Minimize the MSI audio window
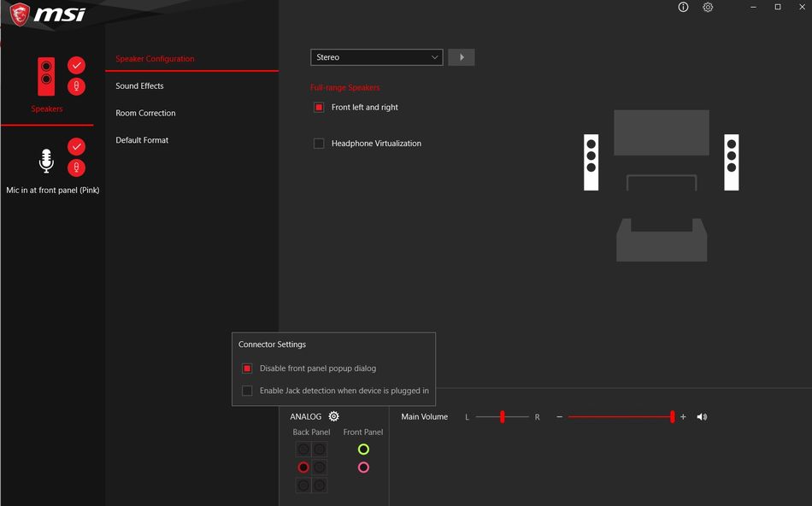812x506 pixels. [754, 7]
